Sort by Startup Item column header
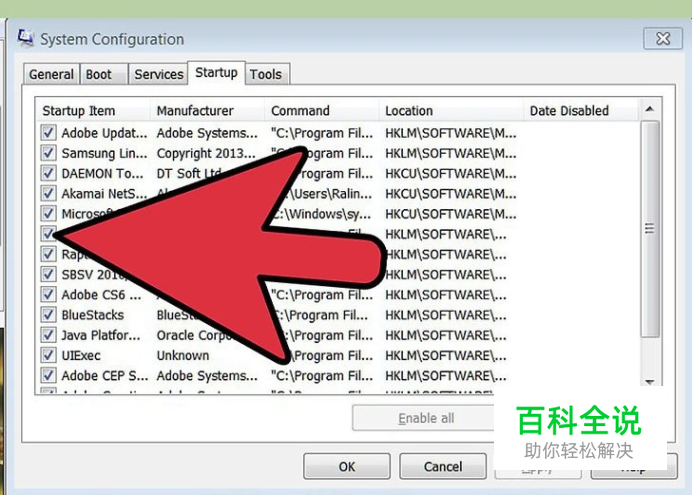Viewport: 692px width, 495px height. pyautogui.click(x=93, y=110)
